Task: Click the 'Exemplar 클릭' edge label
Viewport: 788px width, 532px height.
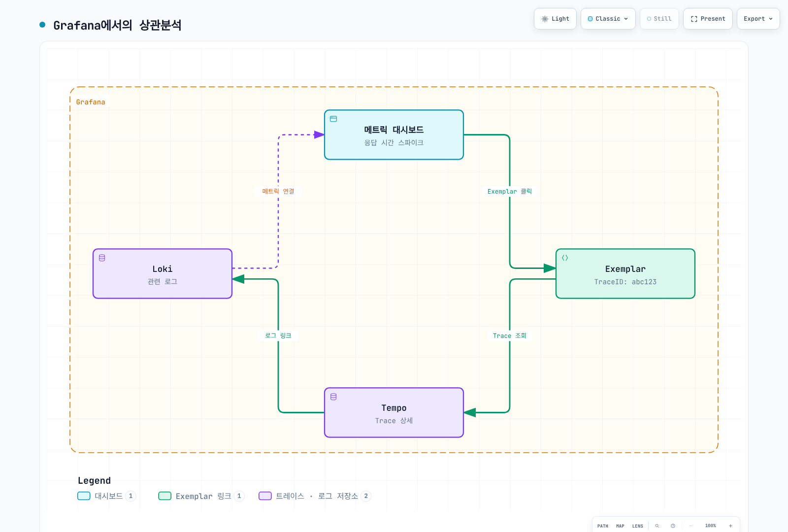Action: coord(510,191)
